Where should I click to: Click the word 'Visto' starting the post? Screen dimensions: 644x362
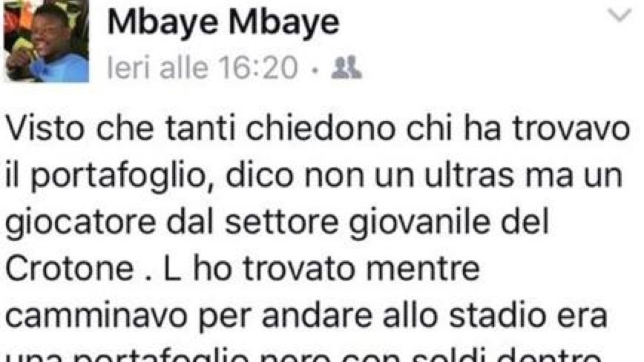click(x=47, y=129)
